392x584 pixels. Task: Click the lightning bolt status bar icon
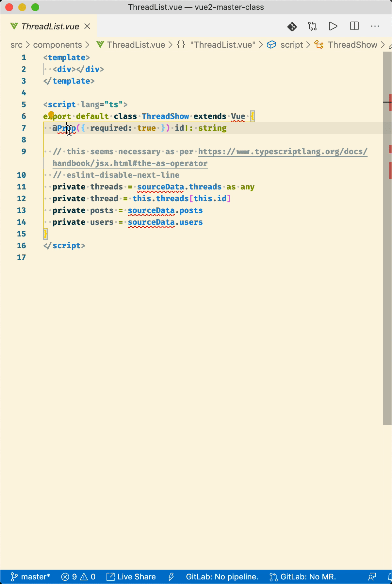click(171, 577)
